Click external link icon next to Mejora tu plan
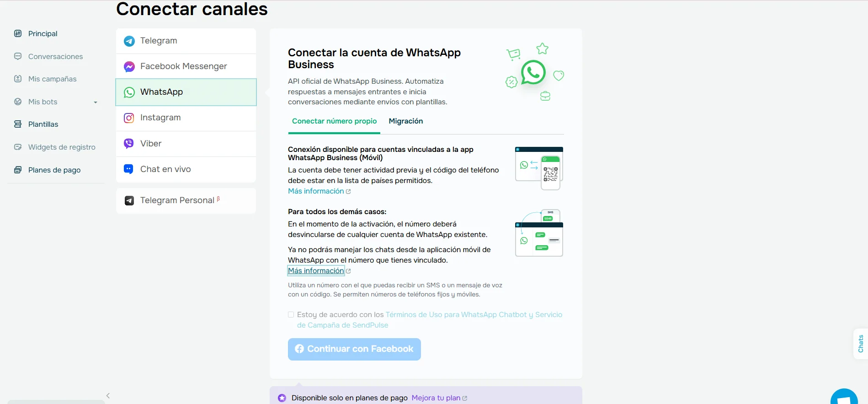 pos(465,398)
